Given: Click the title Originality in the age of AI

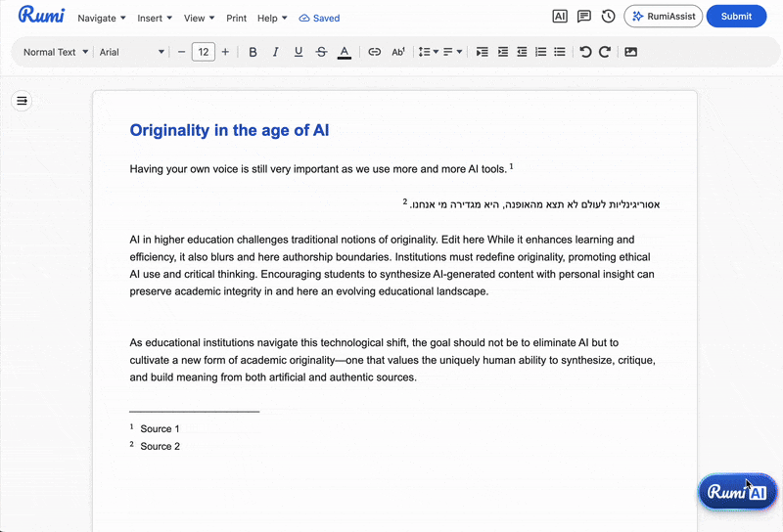Looking at the screenshot, I should (x=229, y=130).
